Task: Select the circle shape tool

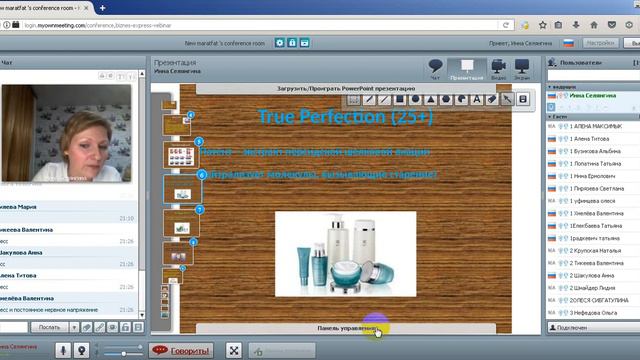Action: (x=416, y=99)
